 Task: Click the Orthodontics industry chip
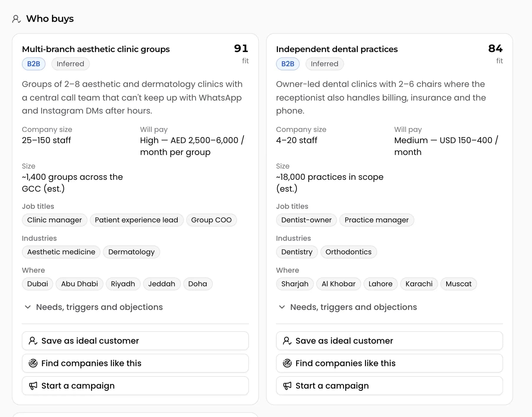[x=348, y=252]
